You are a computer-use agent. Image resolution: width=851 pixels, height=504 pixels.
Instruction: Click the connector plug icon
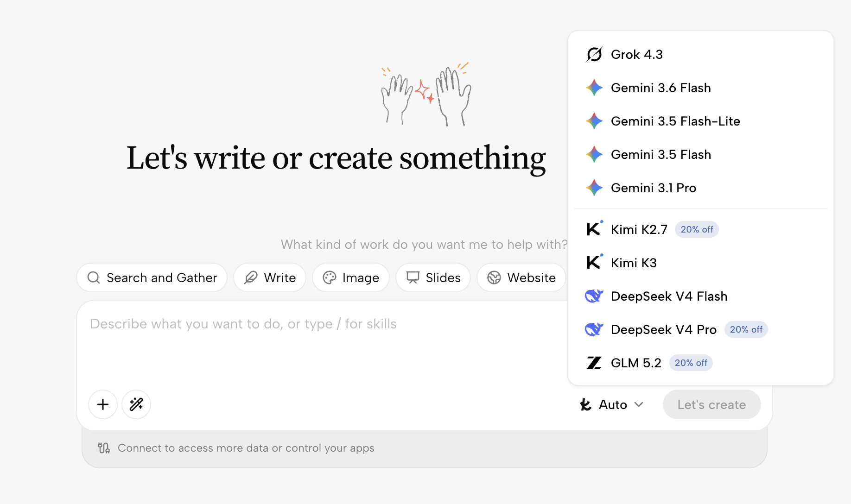pyautogui.click(x=104, y=448)
